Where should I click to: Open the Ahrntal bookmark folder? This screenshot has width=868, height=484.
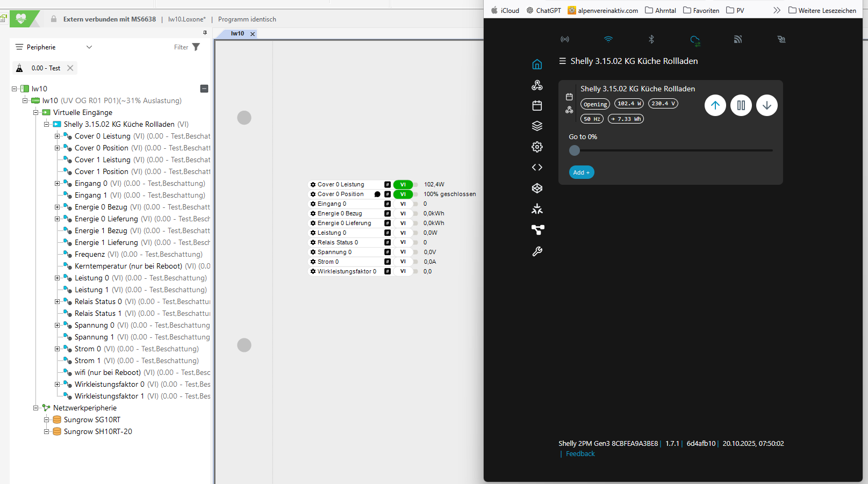coord(661,10)
